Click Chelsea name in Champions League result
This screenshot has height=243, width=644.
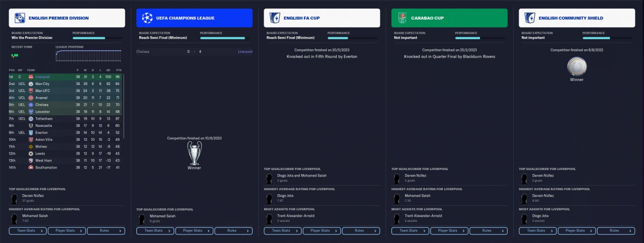[x=143, y=51]
